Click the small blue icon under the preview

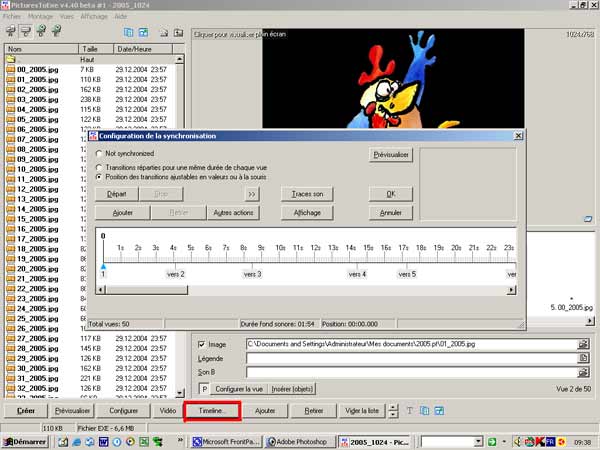click(588, 219)
